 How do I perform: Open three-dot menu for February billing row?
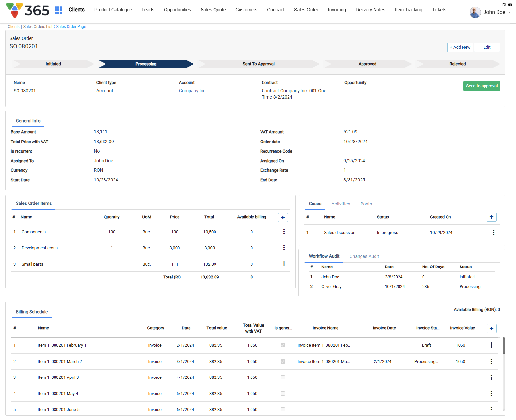[491, 345]
